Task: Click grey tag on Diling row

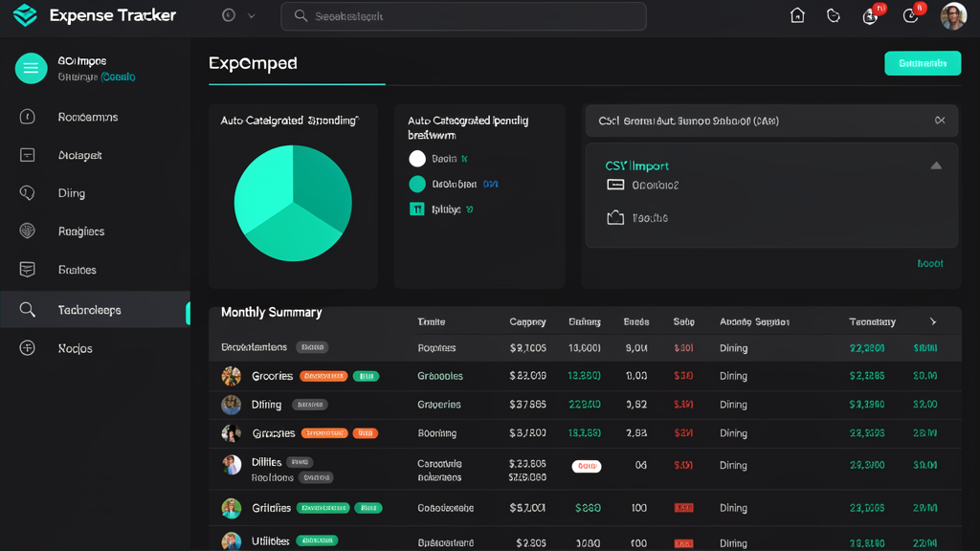Action: coord(310,405)
